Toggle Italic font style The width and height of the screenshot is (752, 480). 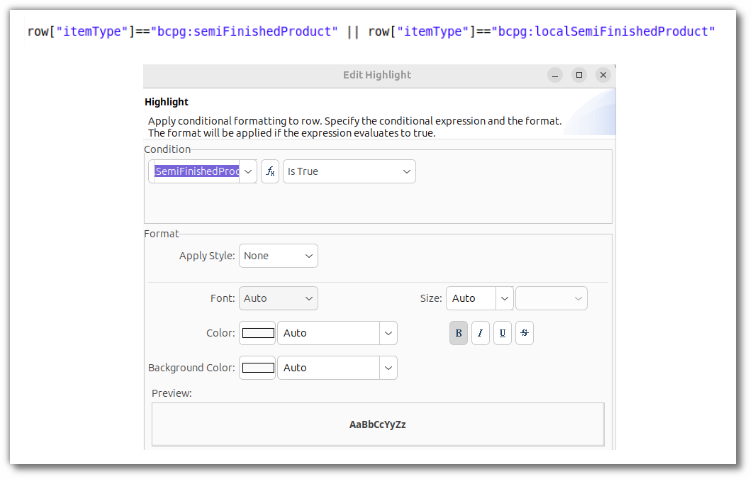click(481, 333)
